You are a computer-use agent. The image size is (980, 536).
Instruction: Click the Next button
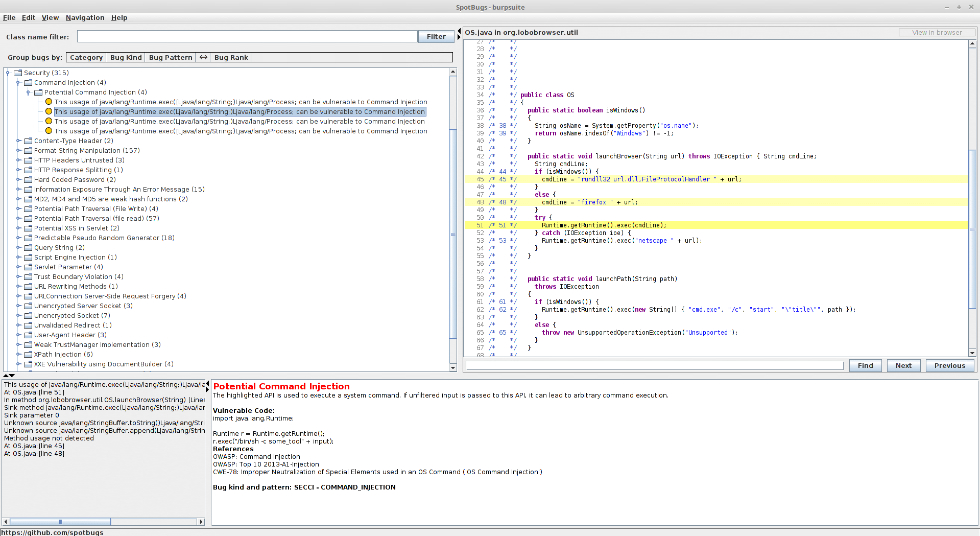903,365
